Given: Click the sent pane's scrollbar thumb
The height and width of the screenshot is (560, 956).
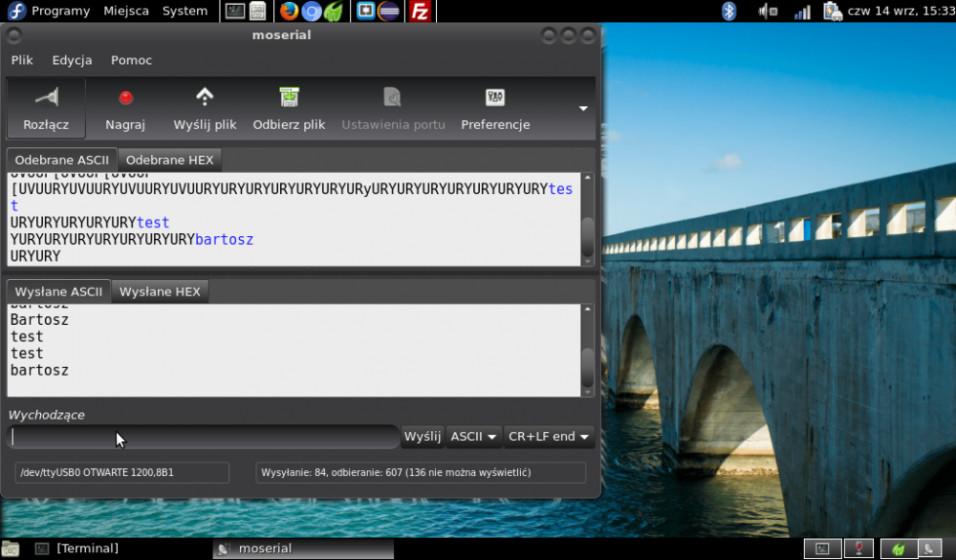Looking at the screenshot, I should click(587, 367).
